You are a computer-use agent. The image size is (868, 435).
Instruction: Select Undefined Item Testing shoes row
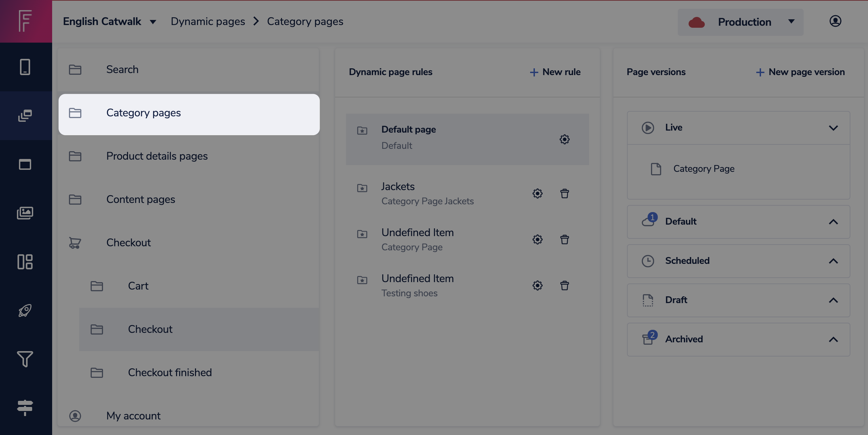tap(467, 285)
